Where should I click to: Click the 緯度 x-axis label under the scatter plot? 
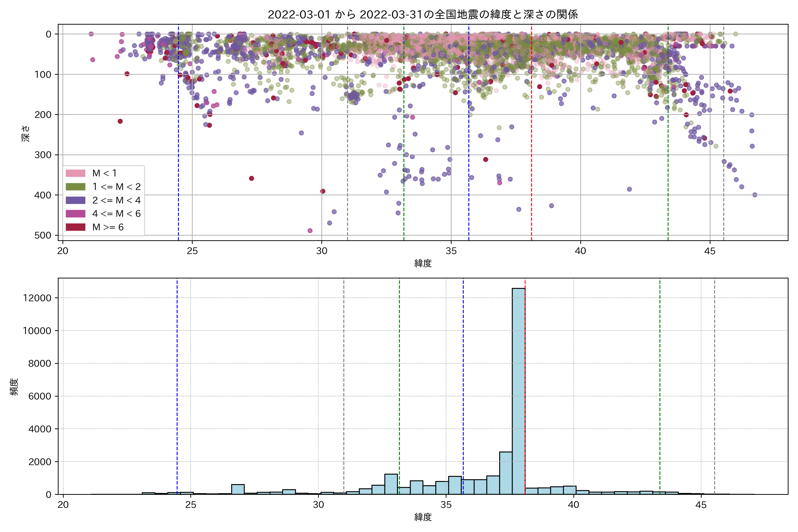[x=423, y=263]
